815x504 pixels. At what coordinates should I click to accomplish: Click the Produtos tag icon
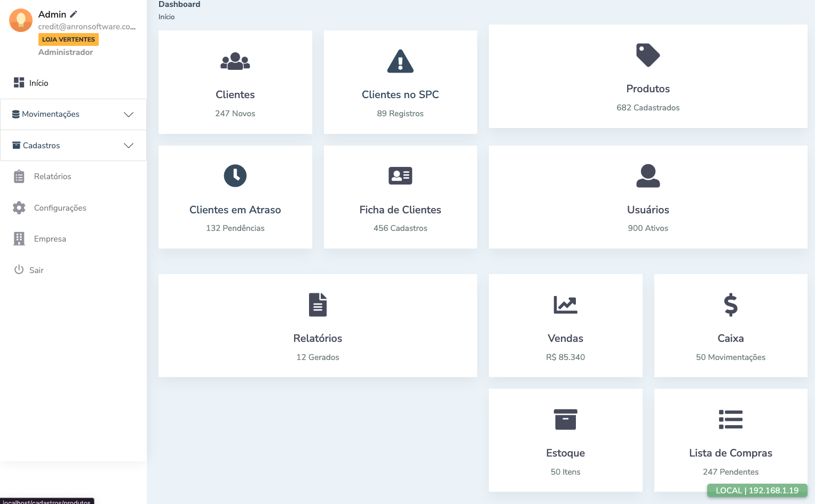coord(648,55)
